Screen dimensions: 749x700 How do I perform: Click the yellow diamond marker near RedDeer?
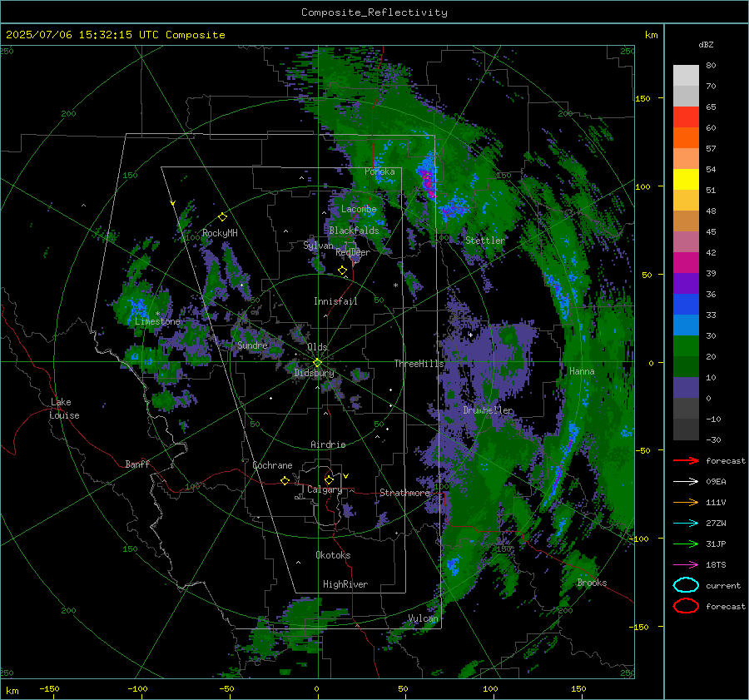342,271
